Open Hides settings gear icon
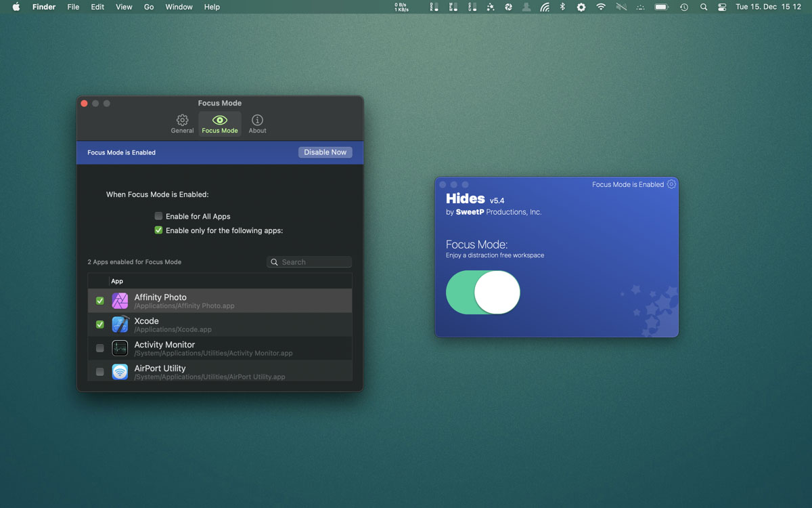 coord(671,184)
